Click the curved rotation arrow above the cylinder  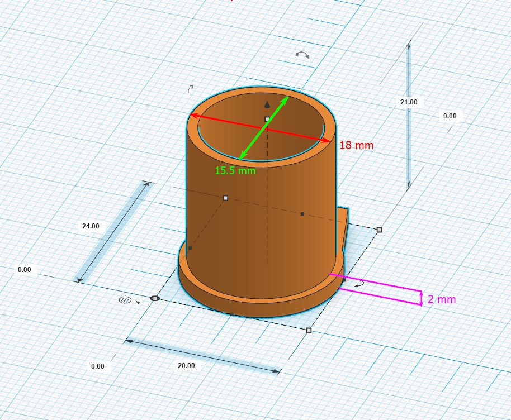(302, 55)
